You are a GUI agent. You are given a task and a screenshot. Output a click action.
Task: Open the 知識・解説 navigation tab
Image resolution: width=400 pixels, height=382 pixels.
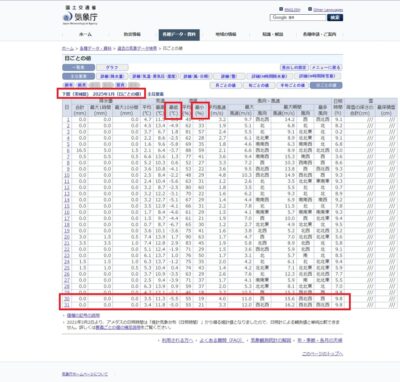273,34
